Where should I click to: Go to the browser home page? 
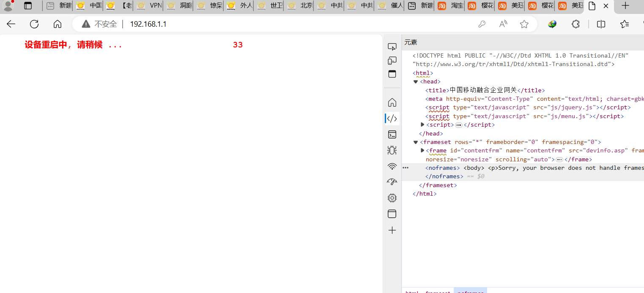(x=58, y=24)
